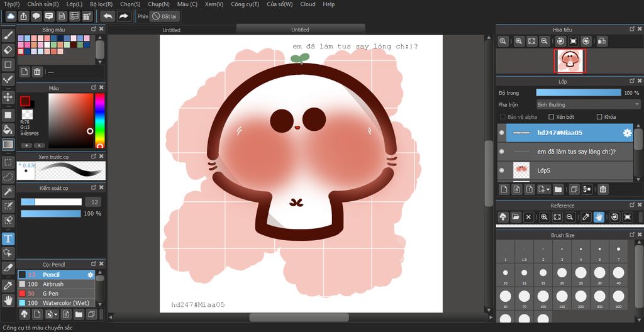
Task: Click the foreground dark red color swatch
Action: (x=25, y=101)
